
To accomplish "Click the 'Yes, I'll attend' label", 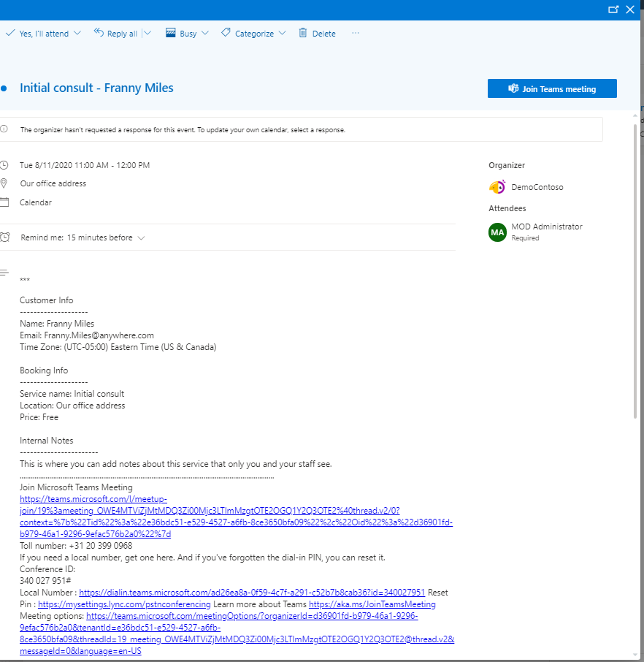I will point(44,34).
